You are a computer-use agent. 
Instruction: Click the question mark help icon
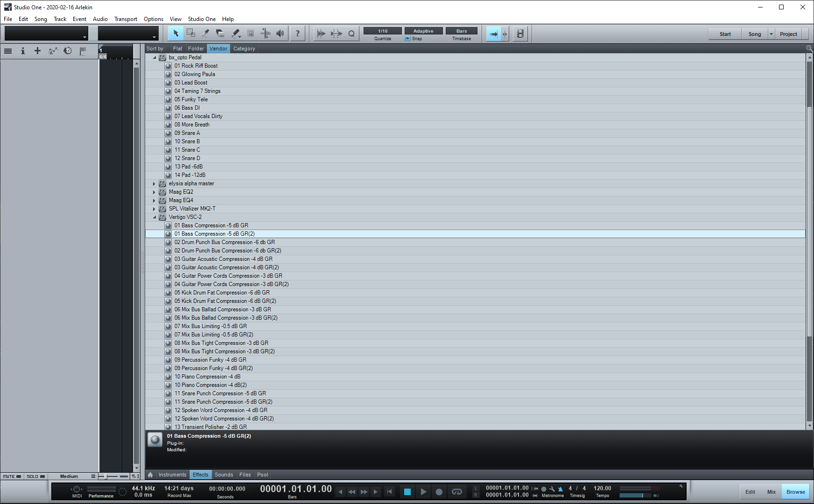point(298,33)
